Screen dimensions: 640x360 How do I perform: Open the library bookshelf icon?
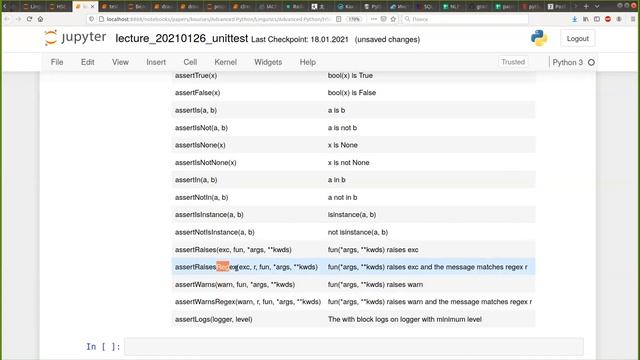[x=586, y=19]
